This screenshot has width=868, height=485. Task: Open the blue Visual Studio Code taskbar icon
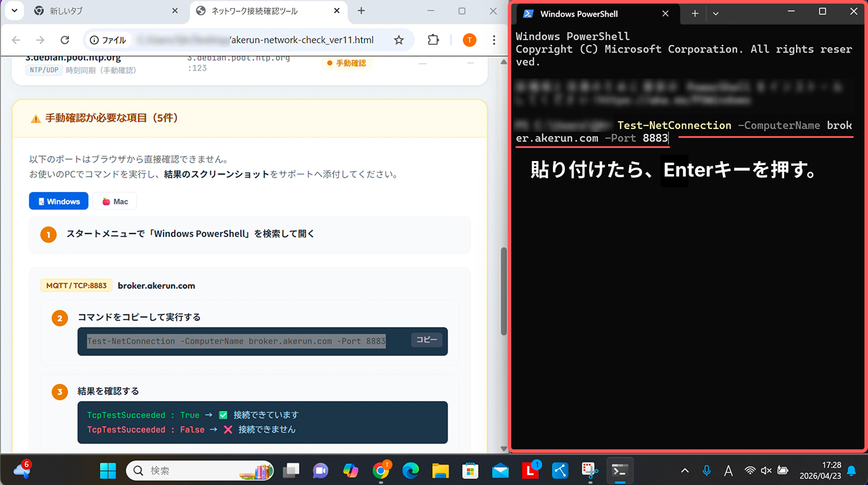560,471
